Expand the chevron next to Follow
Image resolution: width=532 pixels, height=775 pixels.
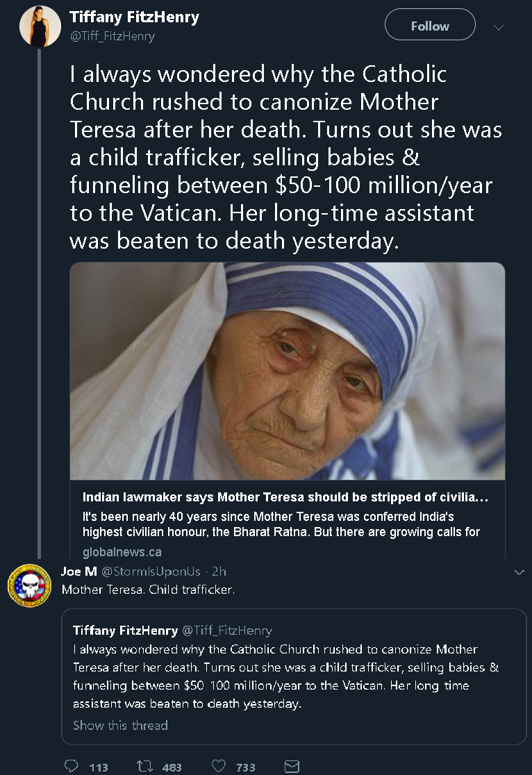click(498, 27)
